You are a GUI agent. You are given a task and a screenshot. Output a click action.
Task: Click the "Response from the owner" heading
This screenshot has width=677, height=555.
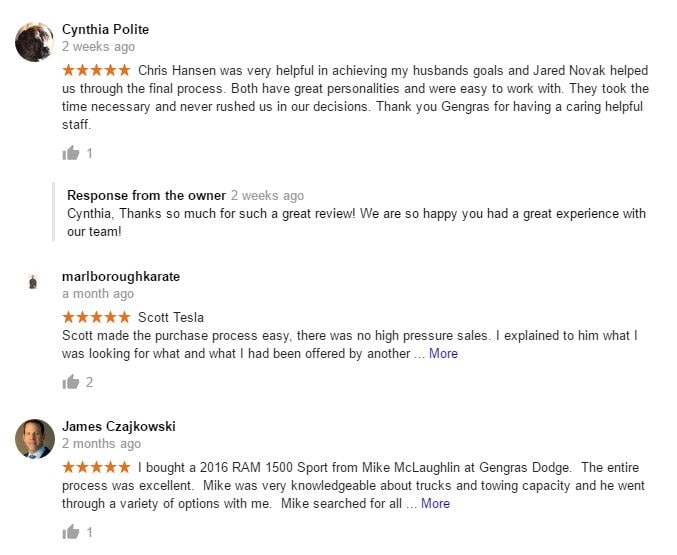(146, 196)
